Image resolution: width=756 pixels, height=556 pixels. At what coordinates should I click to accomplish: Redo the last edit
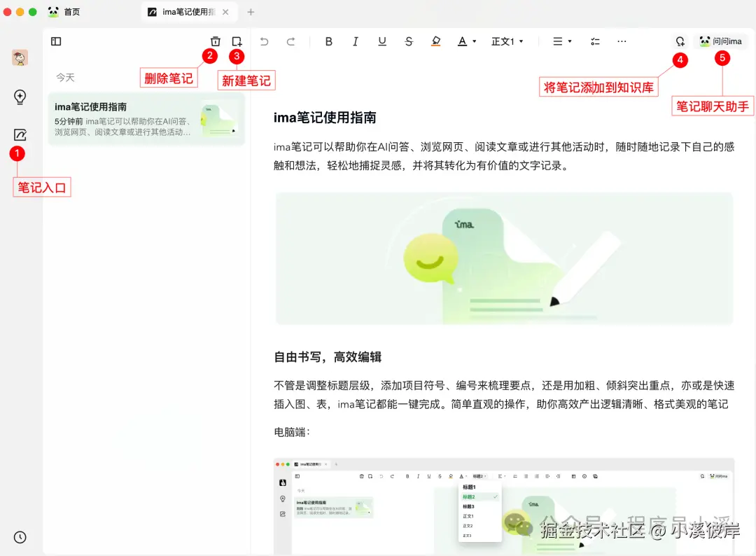(x=290, y=41)
